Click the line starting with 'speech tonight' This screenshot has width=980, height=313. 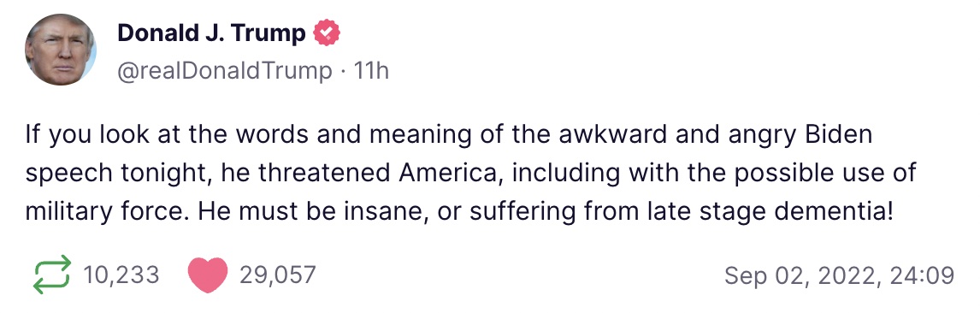(470, 174)
